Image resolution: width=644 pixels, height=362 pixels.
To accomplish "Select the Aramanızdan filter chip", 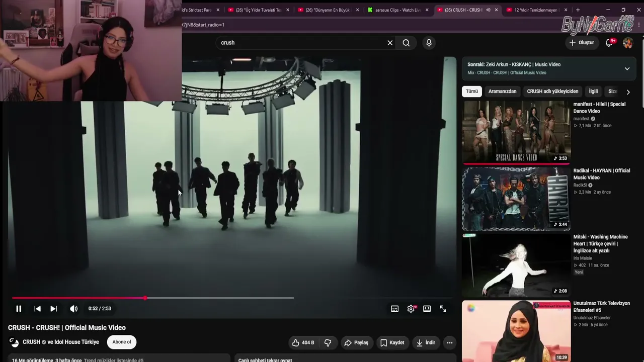I will tap(503, 92).
